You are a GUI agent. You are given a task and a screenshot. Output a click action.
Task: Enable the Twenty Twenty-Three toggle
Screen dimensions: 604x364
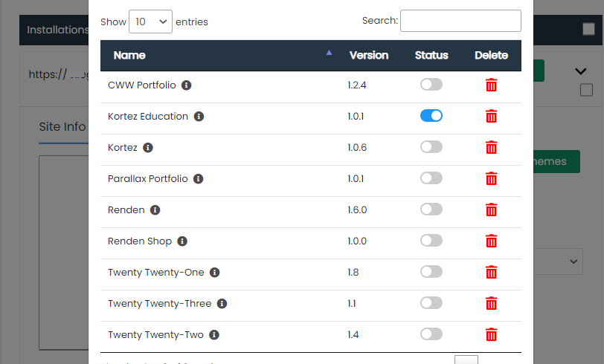[431, 302]
